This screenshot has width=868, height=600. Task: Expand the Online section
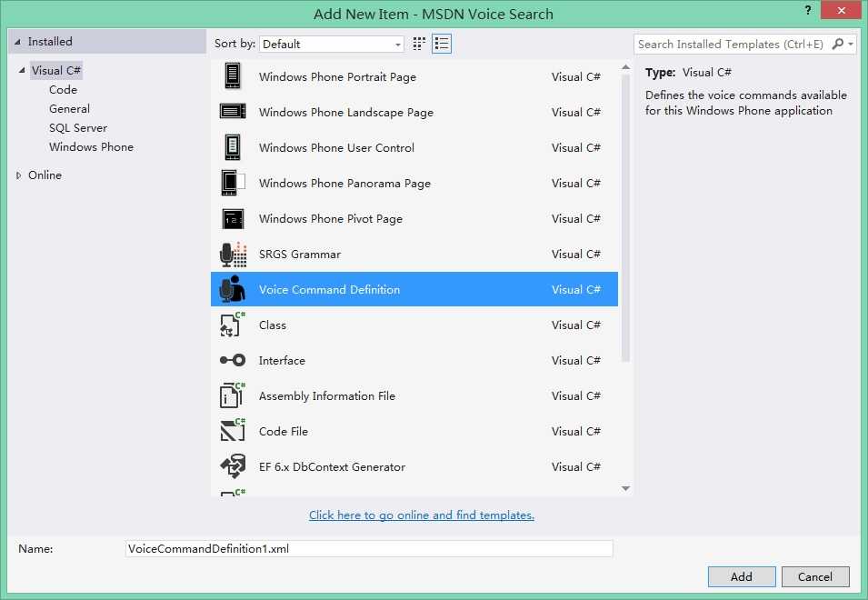[x=18, y=175]
